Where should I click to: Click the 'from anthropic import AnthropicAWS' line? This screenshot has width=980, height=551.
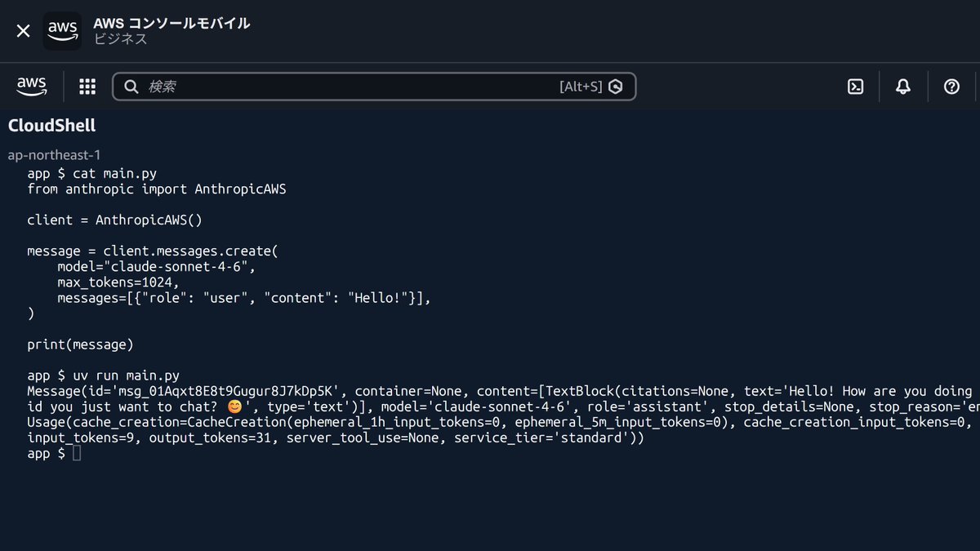[x=157, y=189]
